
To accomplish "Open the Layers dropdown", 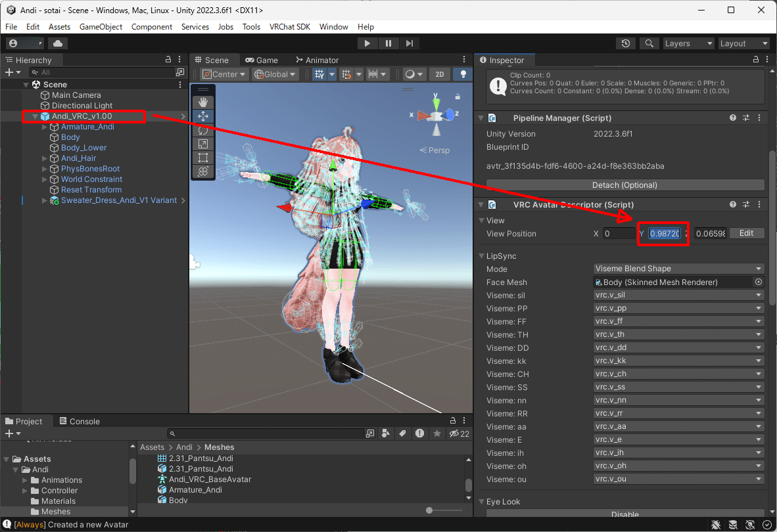I will 688,43.
